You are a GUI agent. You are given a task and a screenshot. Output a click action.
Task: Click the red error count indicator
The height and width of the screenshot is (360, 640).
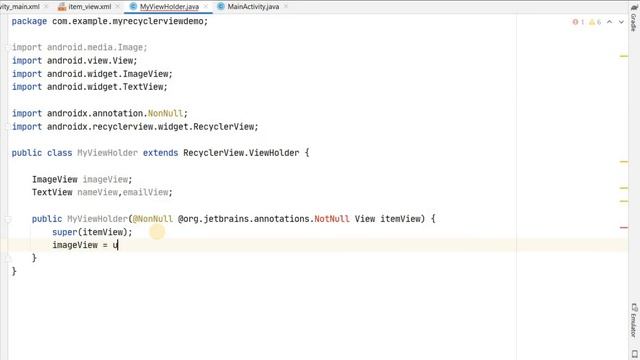point(578,22)
